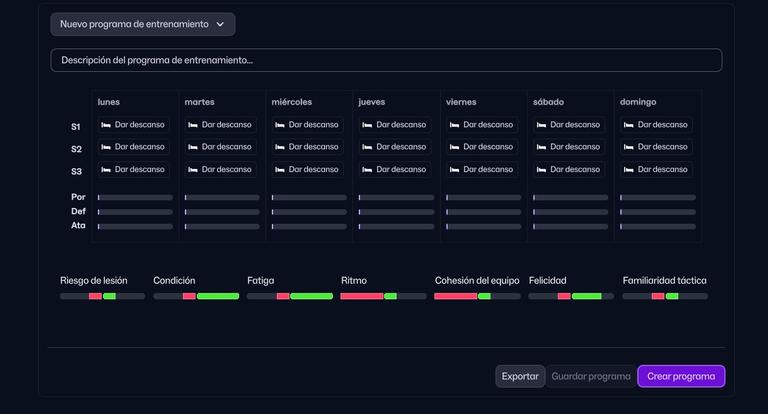The width and height of the screenshot is (768, 414).
Task: Click the Felicidad label
Action: (x=547, y=281)
